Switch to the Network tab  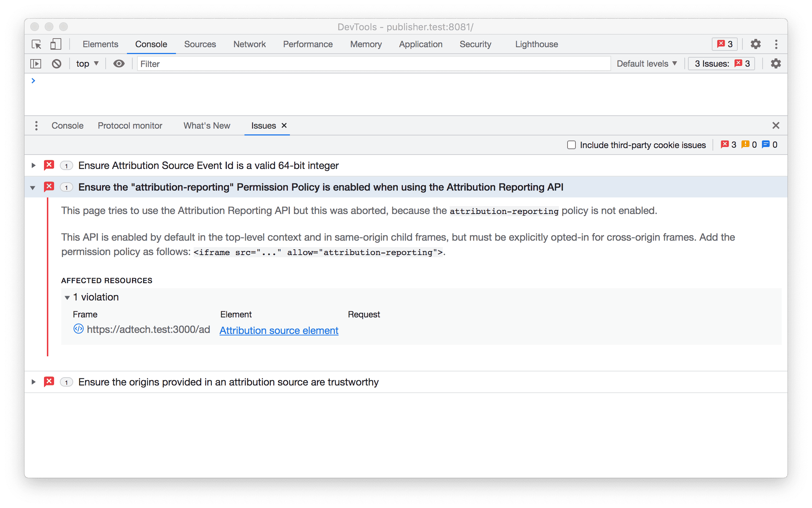249,44
